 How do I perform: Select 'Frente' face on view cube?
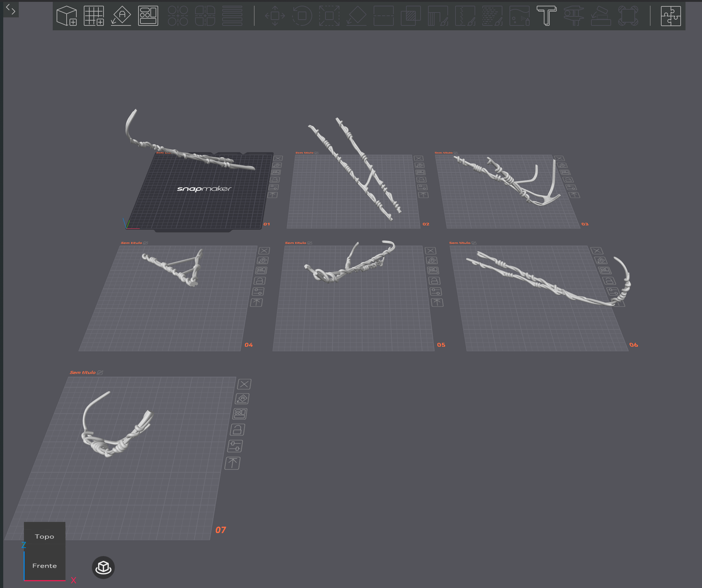(x=45, y=566)
